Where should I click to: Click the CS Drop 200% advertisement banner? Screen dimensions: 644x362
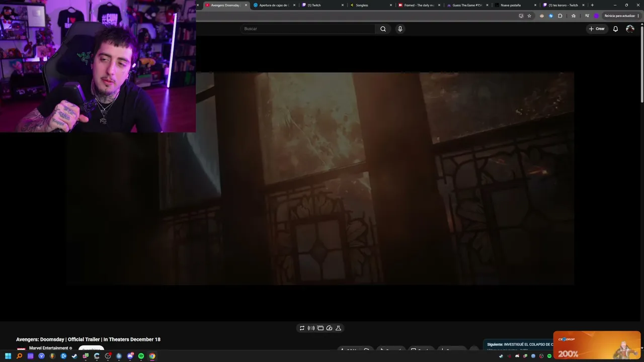pos(597,345)
